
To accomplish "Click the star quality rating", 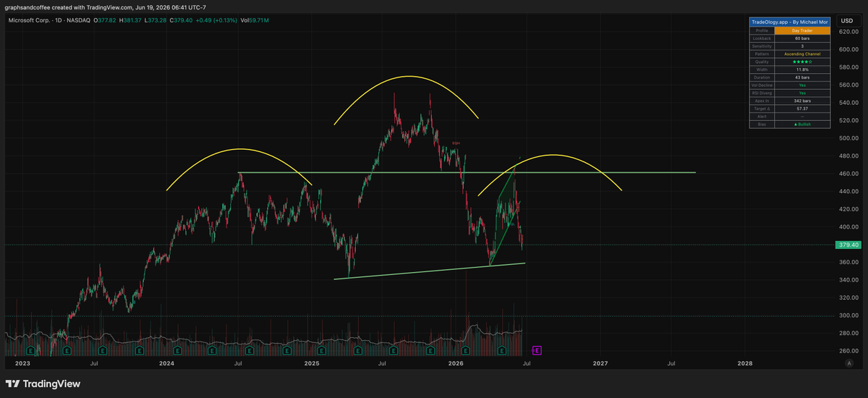I will 802,62.
